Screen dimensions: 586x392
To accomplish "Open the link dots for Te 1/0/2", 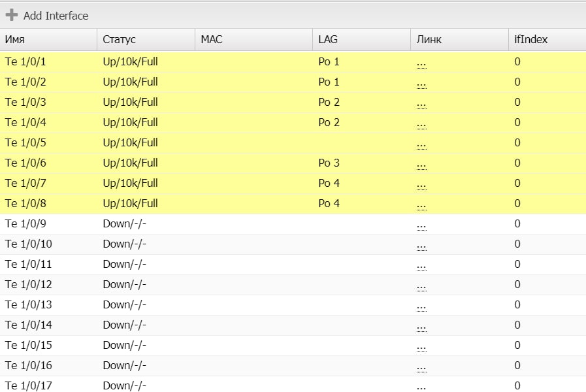I will 421,84.
